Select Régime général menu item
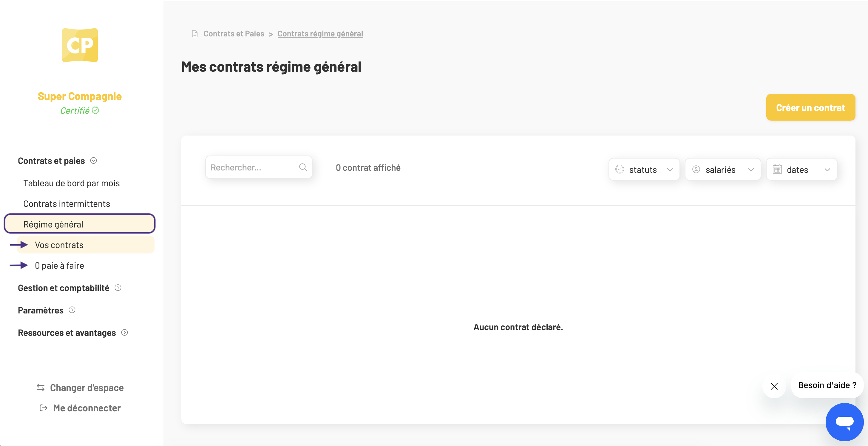This screenshot has width=868, height=446. coord(80,224)
